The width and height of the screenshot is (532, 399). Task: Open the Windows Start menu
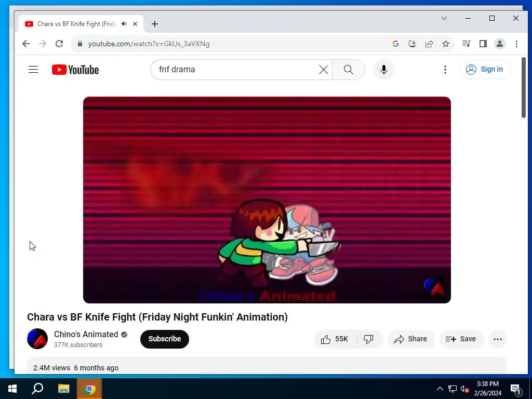[12, 389]
